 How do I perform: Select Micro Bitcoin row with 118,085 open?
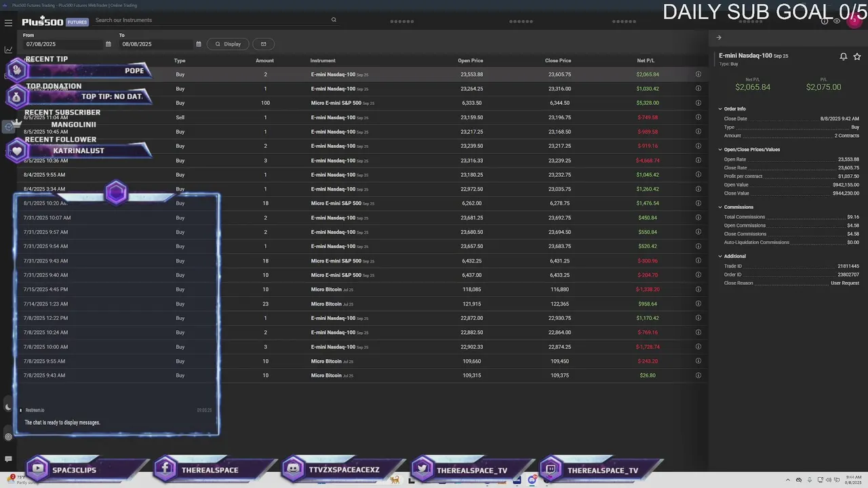[x=363, y=289]
